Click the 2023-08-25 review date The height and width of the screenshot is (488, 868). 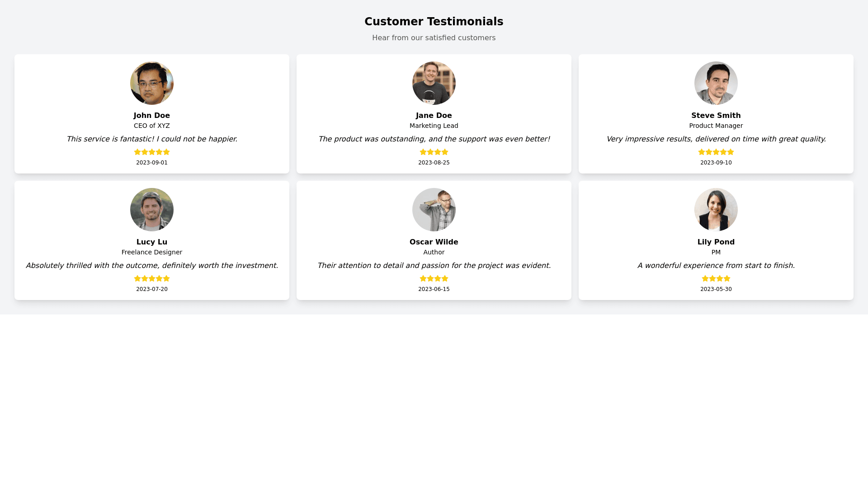434,163
